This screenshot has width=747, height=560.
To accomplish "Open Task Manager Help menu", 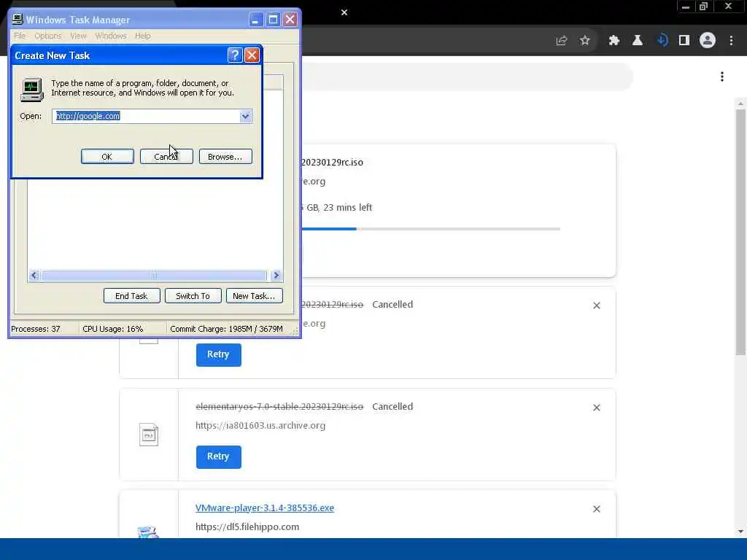I will 142,36.
